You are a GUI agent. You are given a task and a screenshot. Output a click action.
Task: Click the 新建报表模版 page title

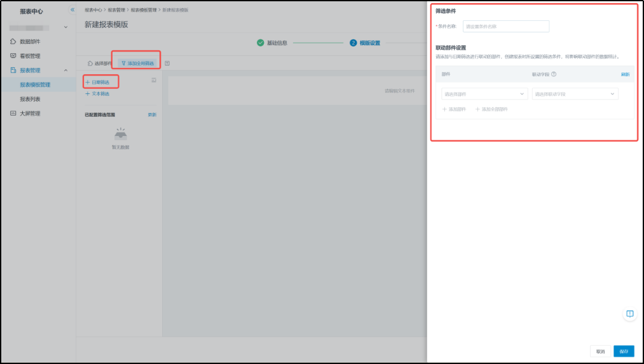pos(106,25)
